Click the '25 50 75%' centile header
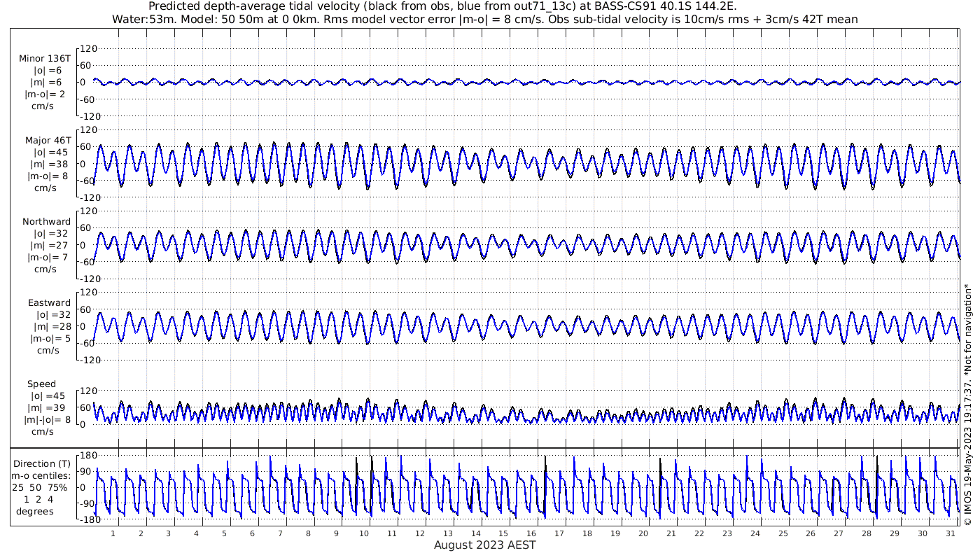The image size is (980, 560). 41,487
